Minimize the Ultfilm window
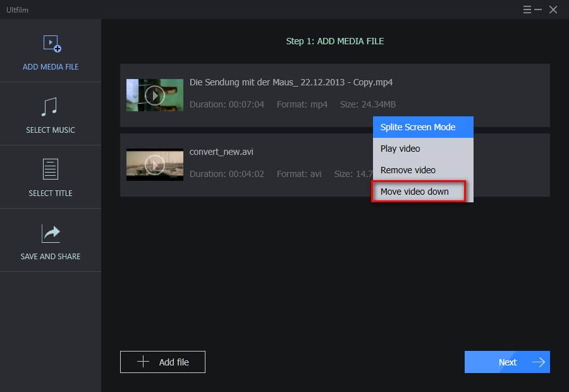The height and width of the screenshot is (392, 569). coord(538,9)
